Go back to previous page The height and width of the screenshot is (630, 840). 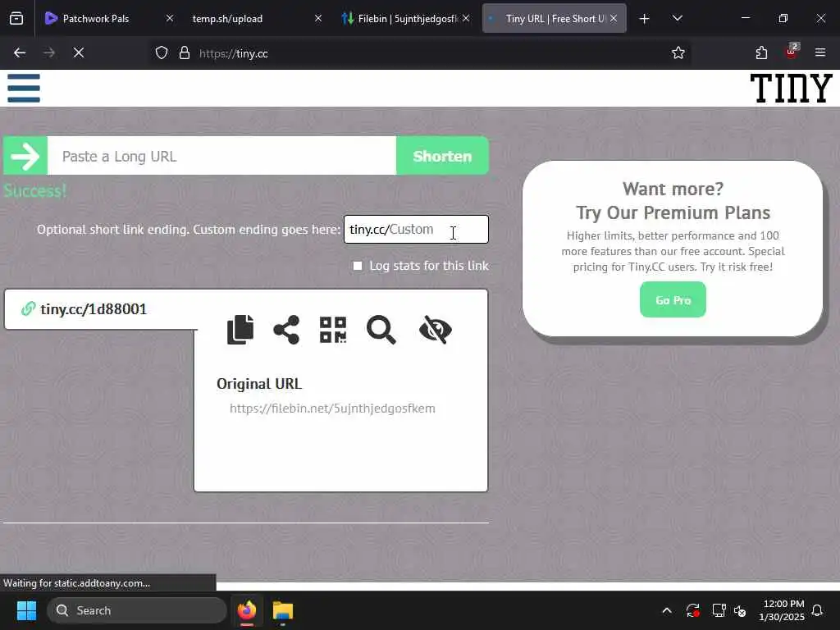20,53
